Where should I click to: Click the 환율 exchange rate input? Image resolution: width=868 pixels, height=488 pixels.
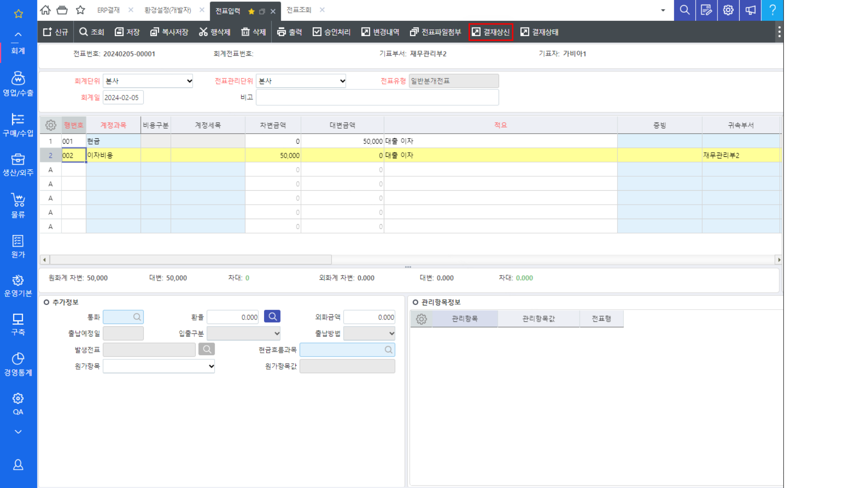(x=233, y=317)
